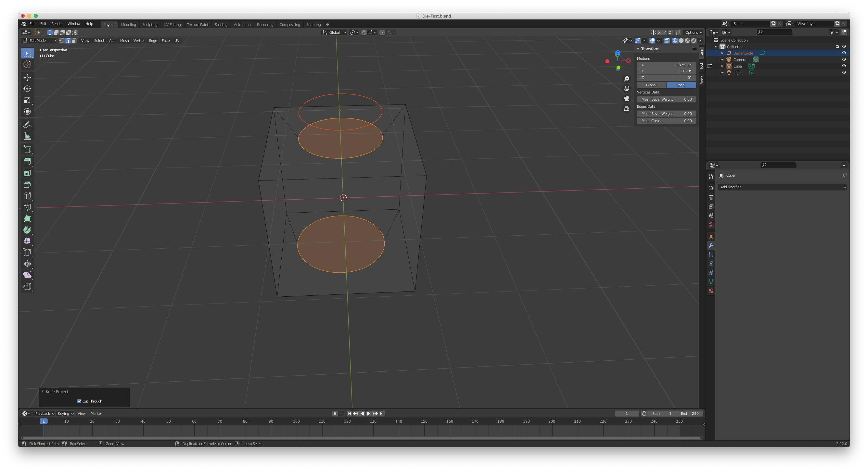Open the Render menu

57,24
